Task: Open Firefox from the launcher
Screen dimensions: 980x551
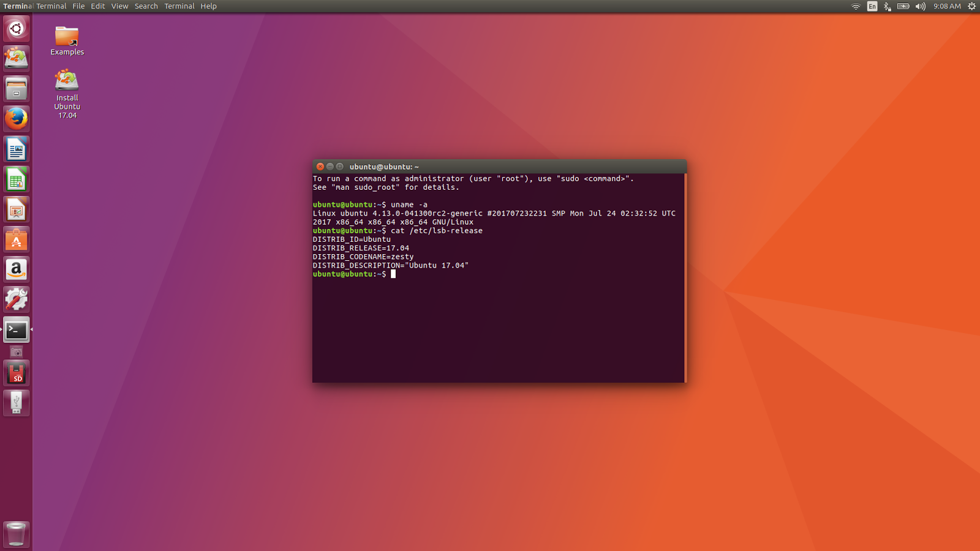Action: [16, 119]
